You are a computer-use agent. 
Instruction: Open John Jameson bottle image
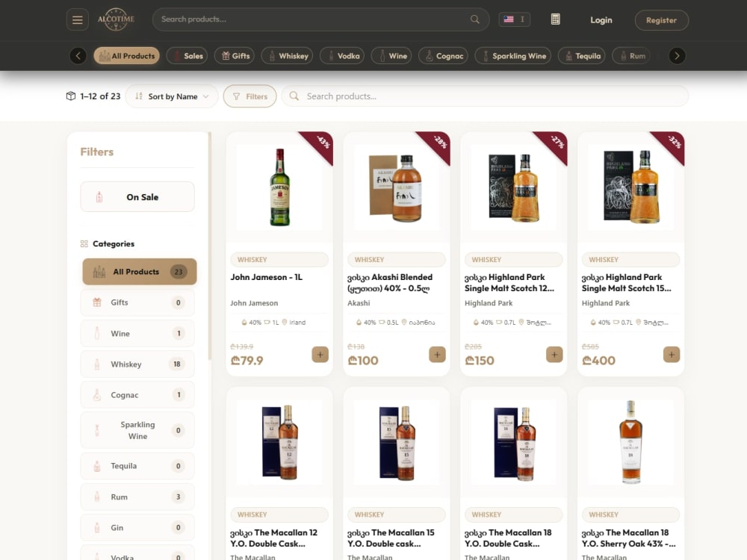tap(279, 187)
